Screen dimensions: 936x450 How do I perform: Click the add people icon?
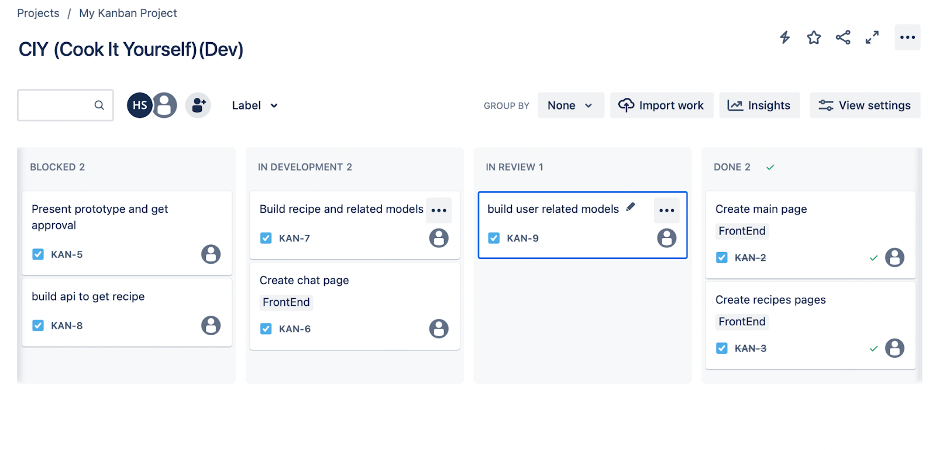(198, 105)
